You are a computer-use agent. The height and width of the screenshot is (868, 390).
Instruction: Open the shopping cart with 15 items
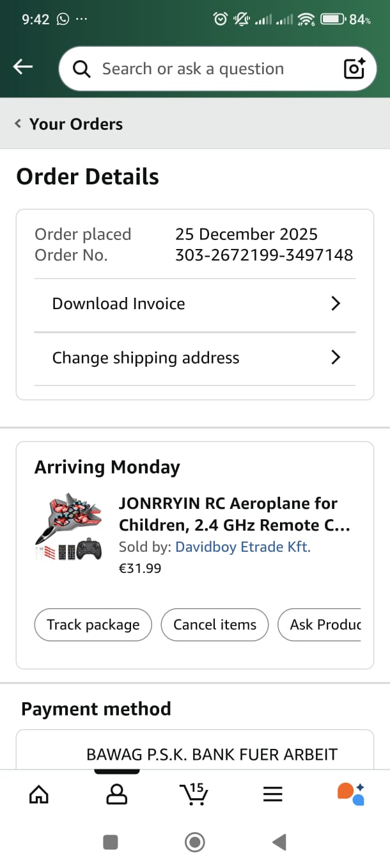coord(194,794)
